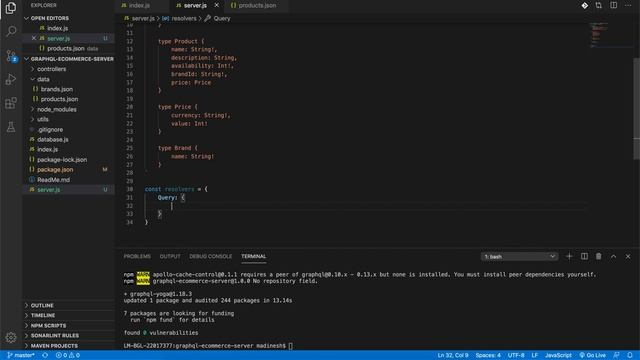Click the master branch indicator
This screenshot has height=360, width=640.
point(21,355)
